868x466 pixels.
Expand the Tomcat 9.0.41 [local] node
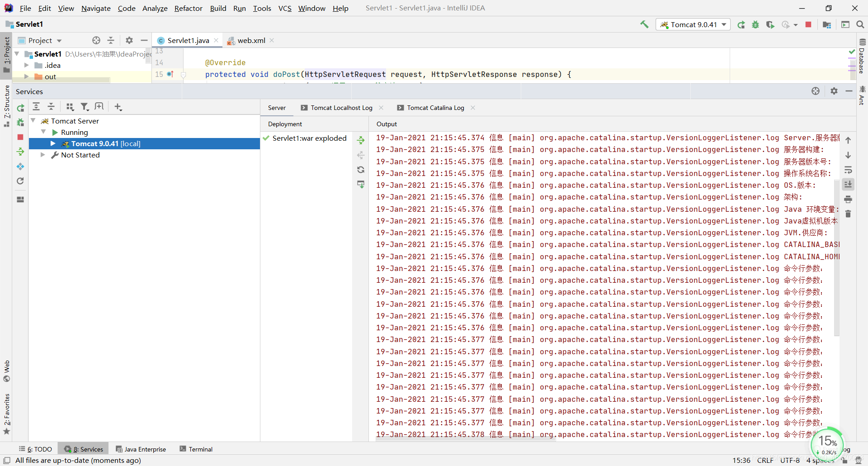tap(53, 143)
